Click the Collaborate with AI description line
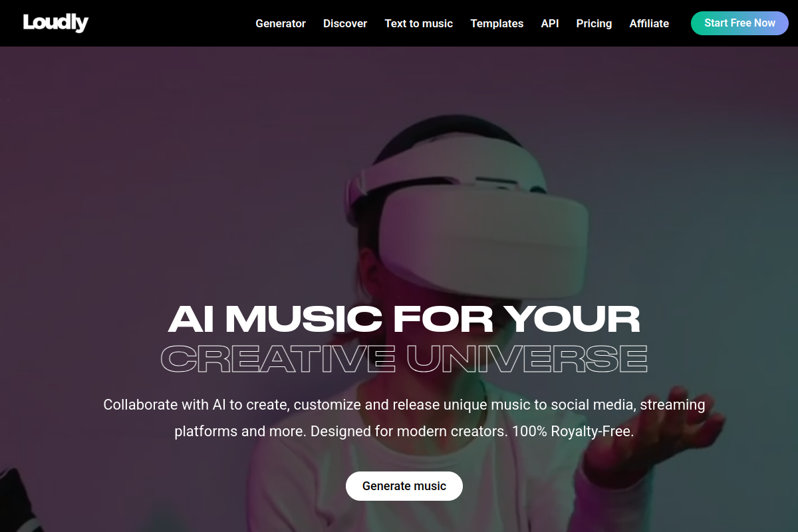 coord(404,404)
